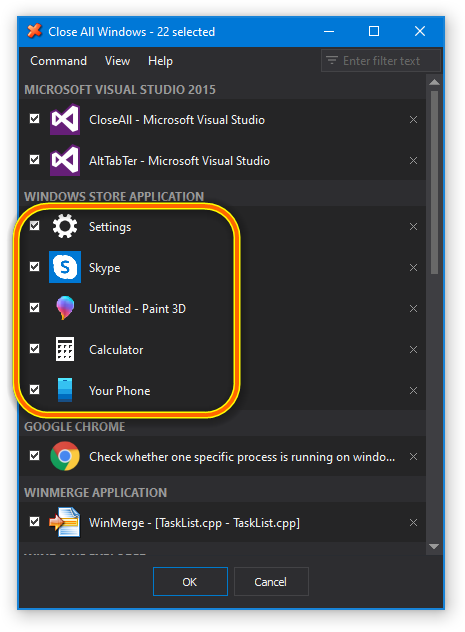Remove Settings row with its X
This screenshot has height=632, width=465.
413,227
